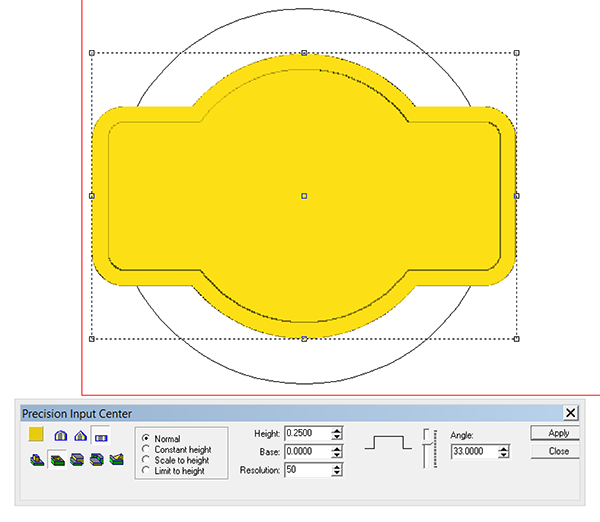Select the pointed angular profile icon
Viewport: 600px width, 522px height.
[80, 436]
